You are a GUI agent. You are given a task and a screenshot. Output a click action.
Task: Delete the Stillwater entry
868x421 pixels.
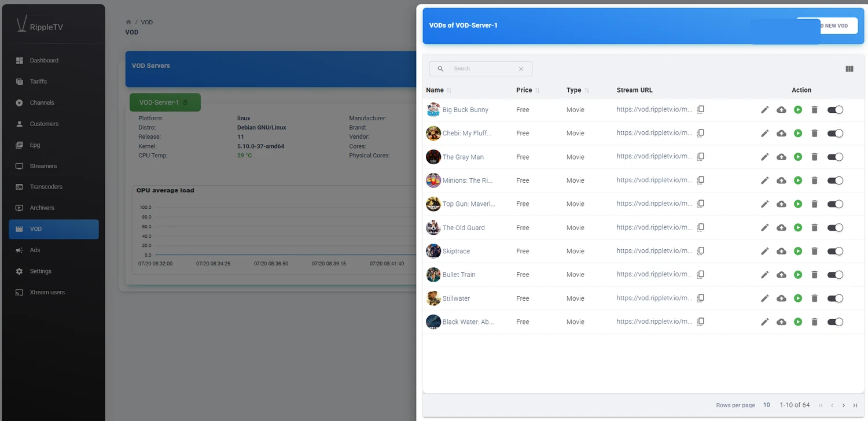coord(815,298)
